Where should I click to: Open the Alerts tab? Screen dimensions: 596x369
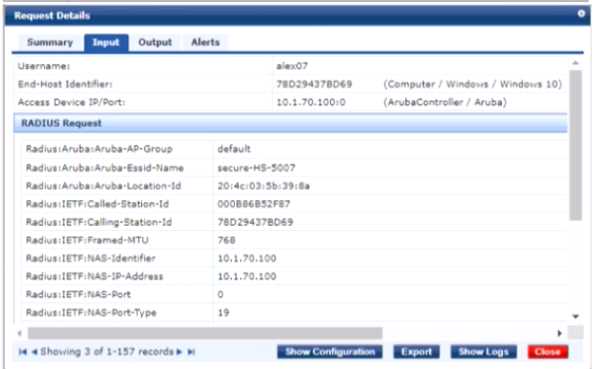coord(206,42)
